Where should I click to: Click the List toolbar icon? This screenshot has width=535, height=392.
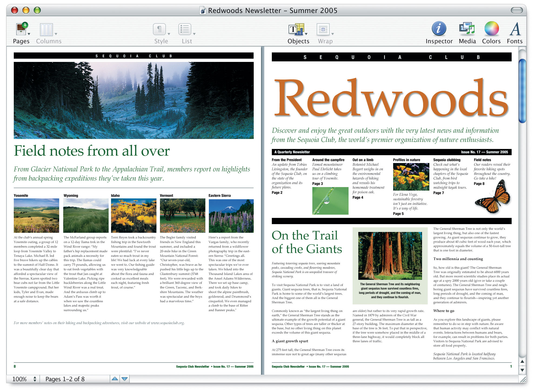coord(185,29)
